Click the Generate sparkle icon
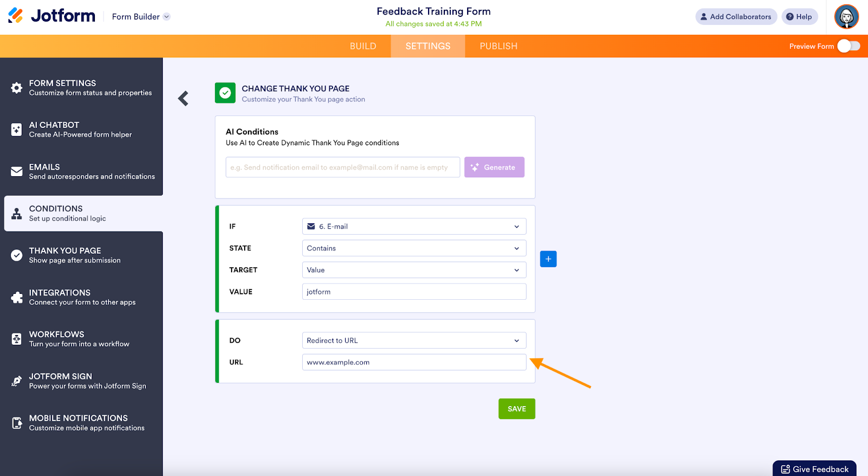Image resolution: width=868 pixels, height=476 pixels. [x=475, y=167]
